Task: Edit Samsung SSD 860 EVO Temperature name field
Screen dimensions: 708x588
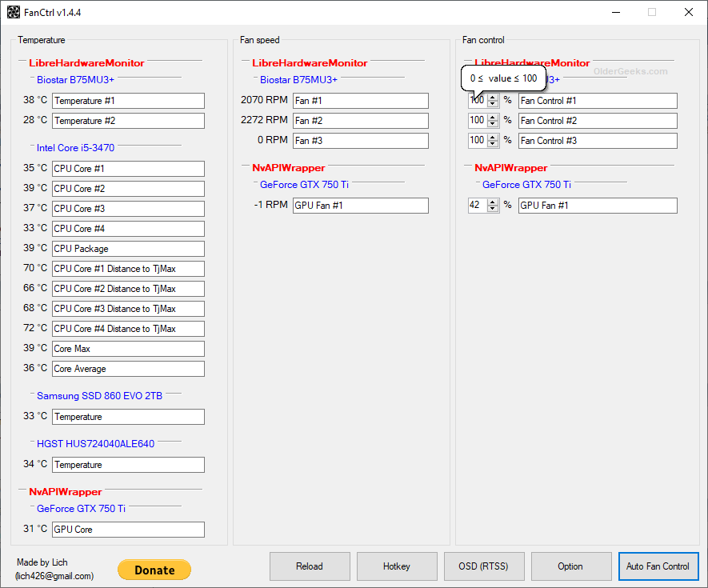Action: tap(128, 417)
